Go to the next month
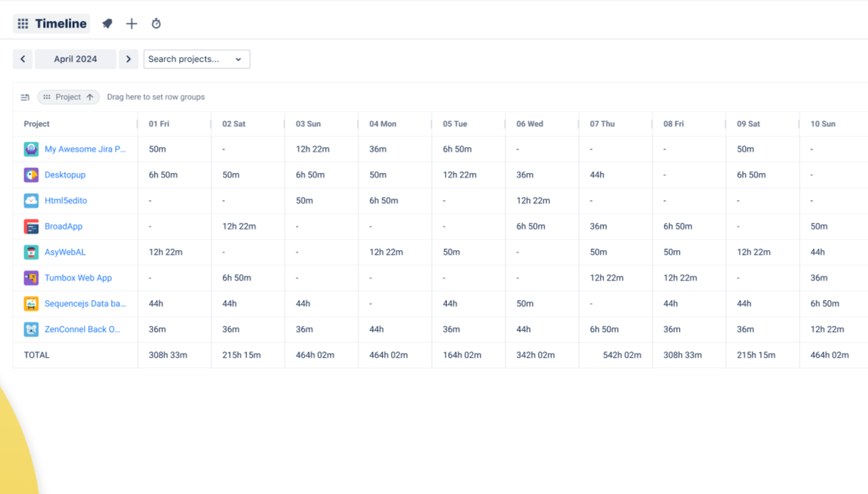This screenshot has height=494, width=868. (128, 59)
